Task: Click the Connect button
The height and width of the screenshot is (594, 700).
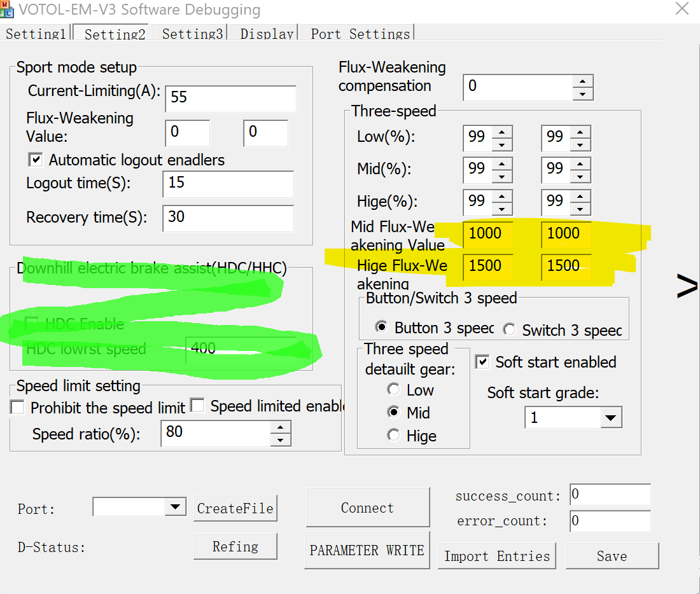Action: tap(367, 508)
